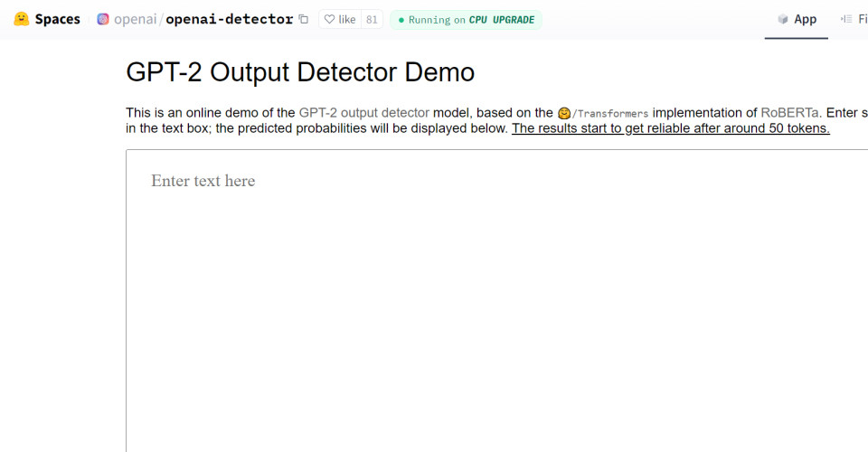Open the /Transformers implementation link

609,113
